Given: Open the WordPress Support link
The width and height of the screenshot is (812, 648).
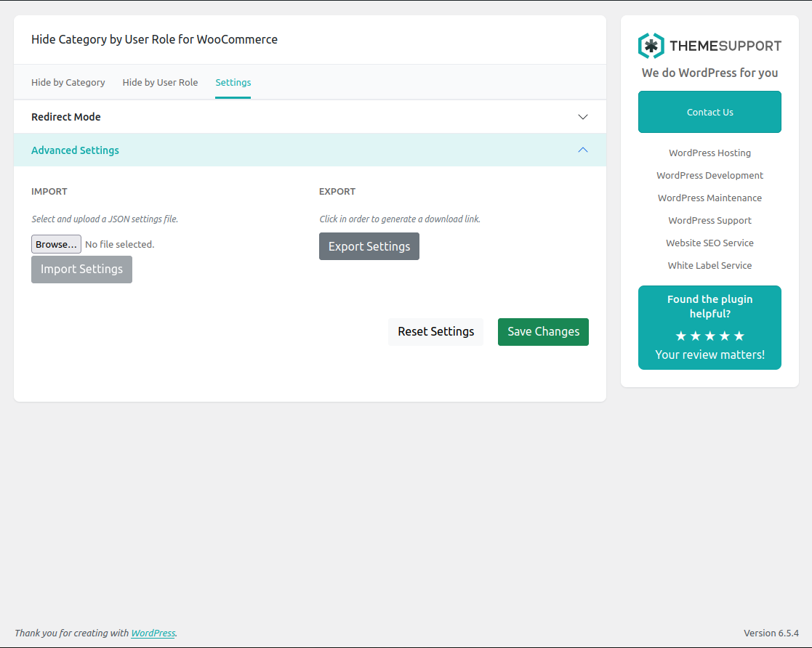Looking at the screenshot, I should [710, 221].
